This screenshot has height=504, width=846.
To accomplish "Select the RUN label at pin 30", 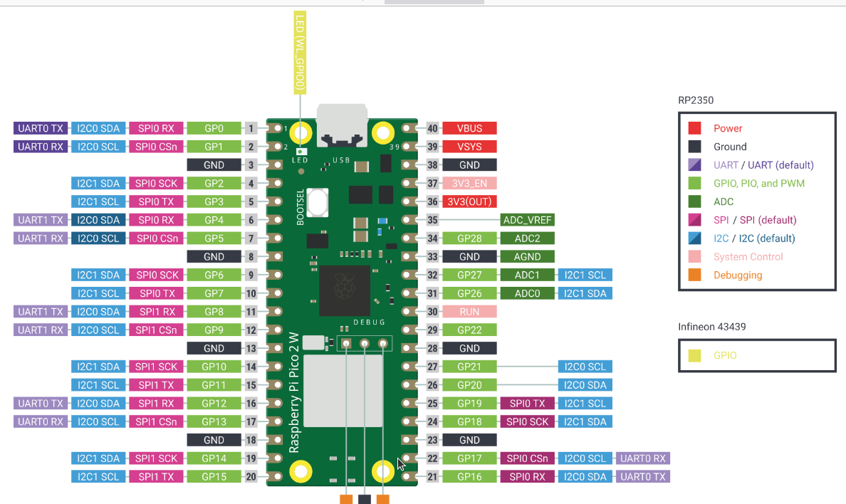I will pyautogui.click(x=469, y=312).
